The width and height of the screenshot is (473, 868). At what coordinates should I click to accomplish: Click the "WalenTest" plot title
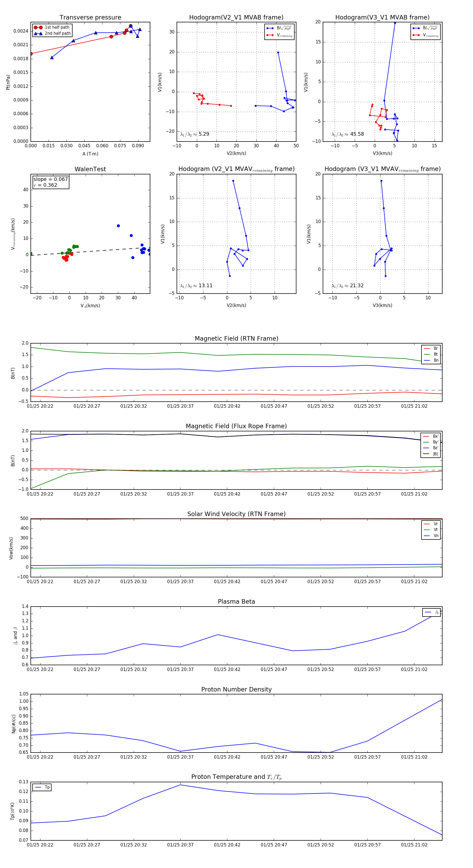(90, 169)
